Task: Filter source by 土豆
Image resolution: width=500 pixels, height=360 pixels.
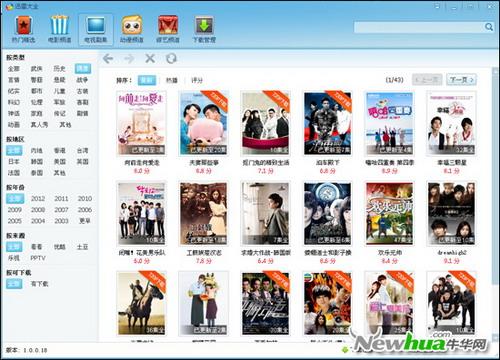Action: (82, 247)
